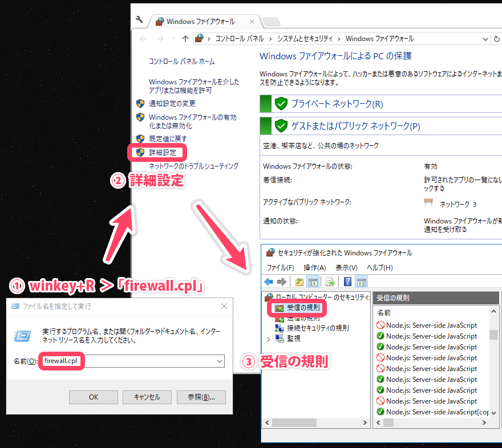Toggle the Show/Hide Console Tree toolbar button

point(313,282)
